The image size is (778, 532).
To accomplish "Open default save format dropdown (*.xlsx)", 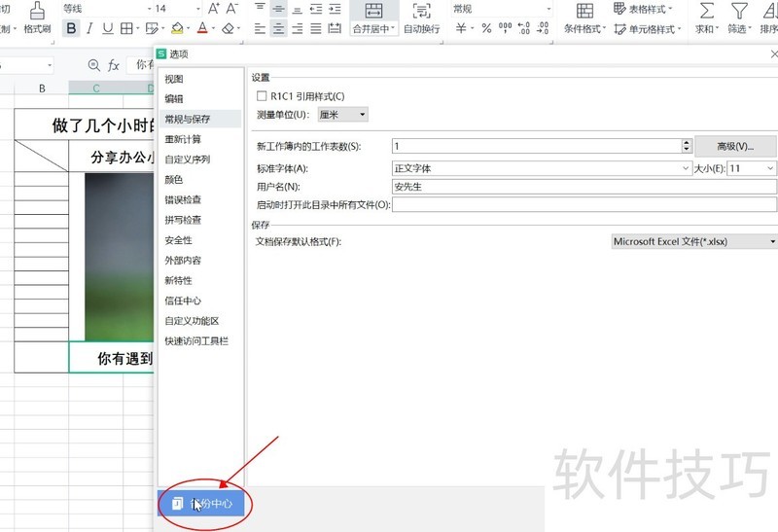I will tap(694, 241).
